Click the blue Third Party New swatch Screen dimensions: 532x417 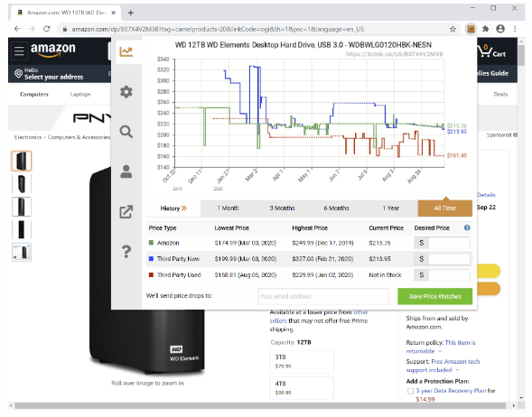(x=152, y=259)
